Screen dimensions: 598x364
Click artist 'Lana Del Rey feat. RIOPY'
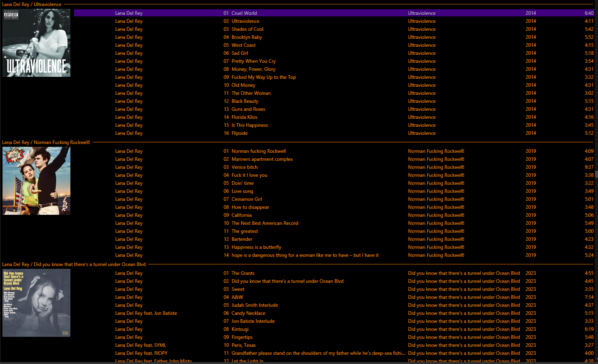coord(141,353)
